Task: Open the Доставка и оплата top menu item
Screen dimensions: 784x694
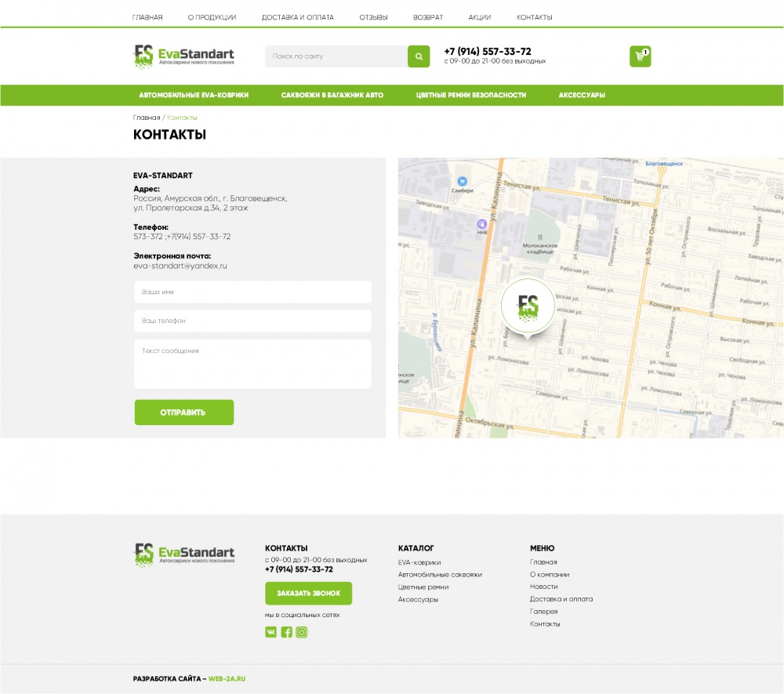Action: coord(297,17)
